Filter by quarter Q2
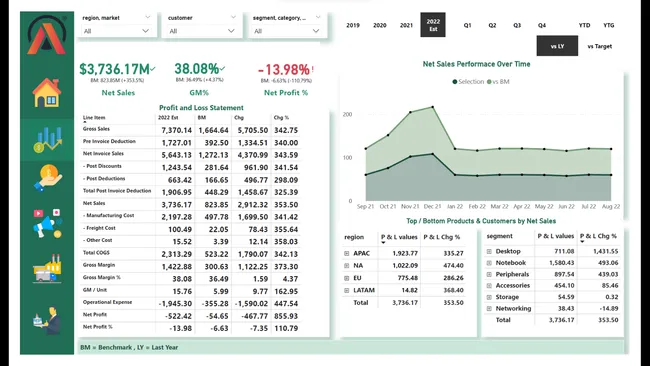The height and width of the screenshot is (366, 650). 492,25
